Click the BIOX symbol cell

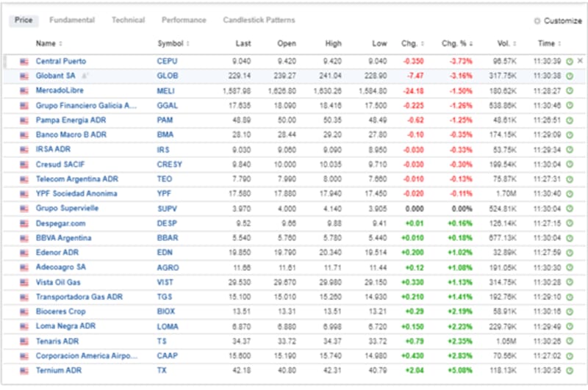pyautogui.click(x=165, y=311)
